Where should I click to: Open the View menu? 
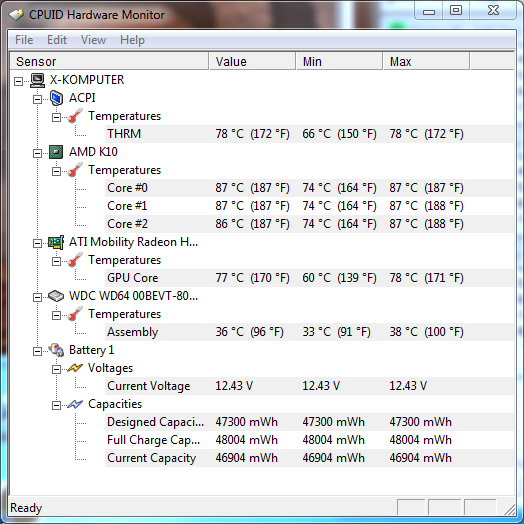pyautogui.click(x=93, y=40)
